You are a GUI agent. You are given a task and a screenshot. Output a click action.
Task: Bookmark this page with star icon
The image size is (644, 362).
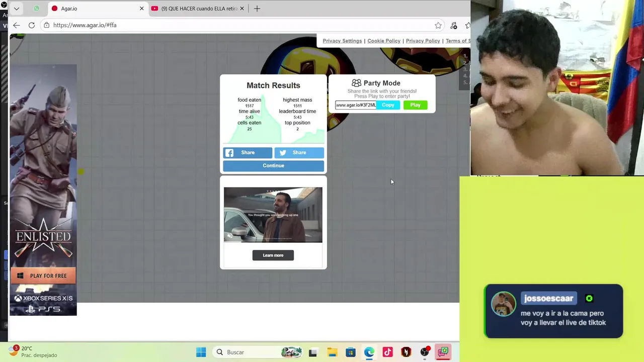tap(438, 25)
